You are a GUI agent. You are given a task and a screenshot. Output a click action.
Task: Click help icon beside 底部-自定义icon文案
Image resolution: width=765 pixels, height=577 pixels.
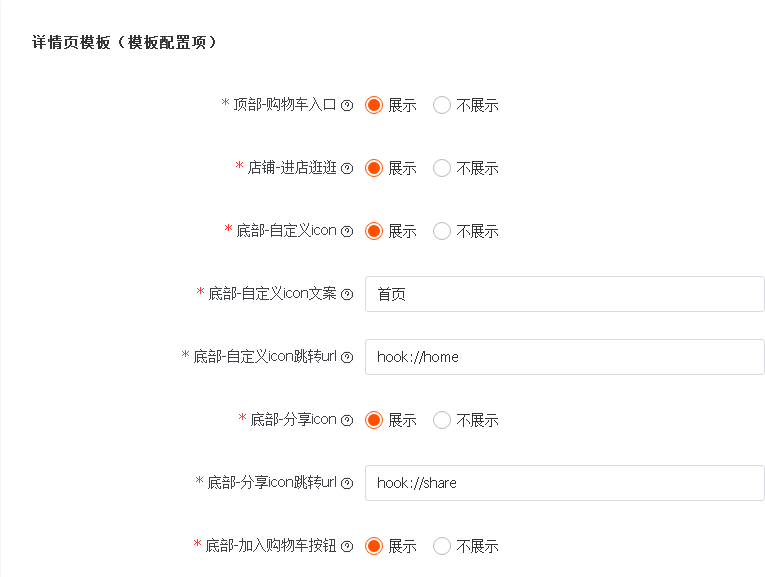coord(347,294)
